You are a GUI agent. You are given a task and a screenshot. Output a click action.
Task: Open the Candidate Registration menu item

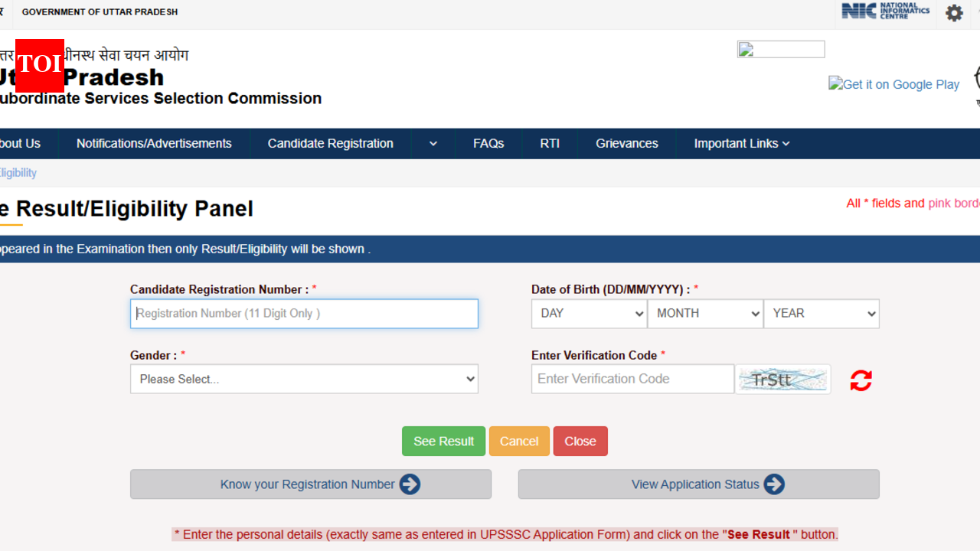pos(330,144)
